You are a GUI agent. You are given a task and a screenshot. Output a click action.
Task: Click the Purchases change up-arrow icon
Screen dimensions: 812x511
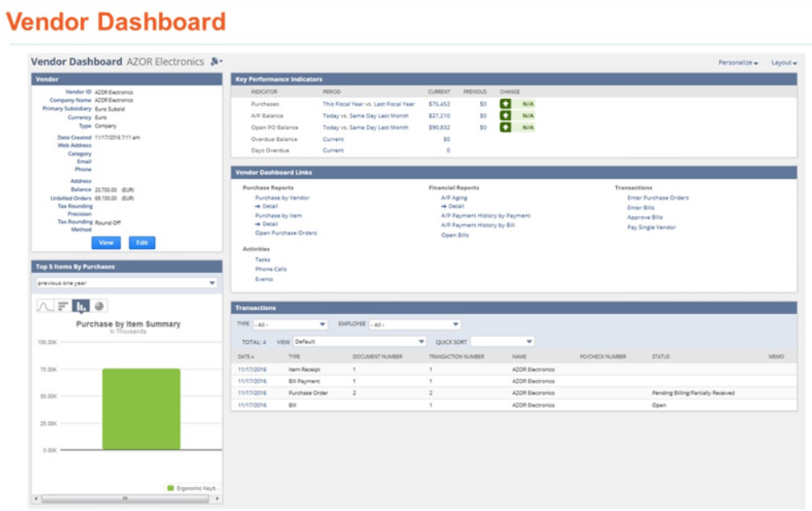[506, 105]
